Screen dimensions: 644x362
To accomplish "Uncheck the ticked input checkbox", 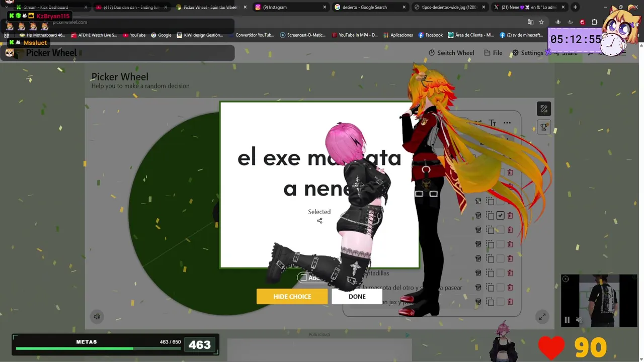I will click(500, 215).
